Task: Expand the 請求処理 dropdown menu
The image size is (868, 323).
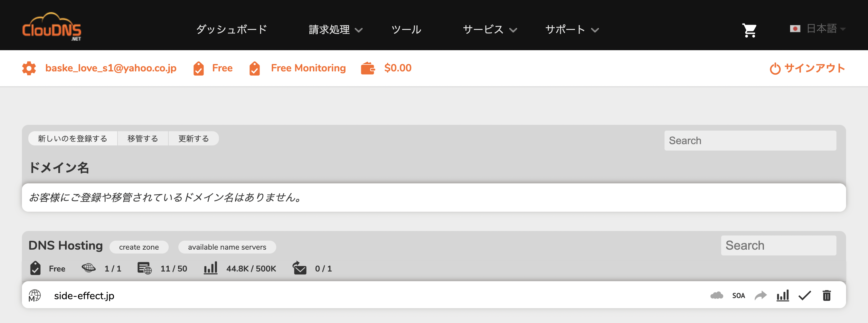Action: 335,30
